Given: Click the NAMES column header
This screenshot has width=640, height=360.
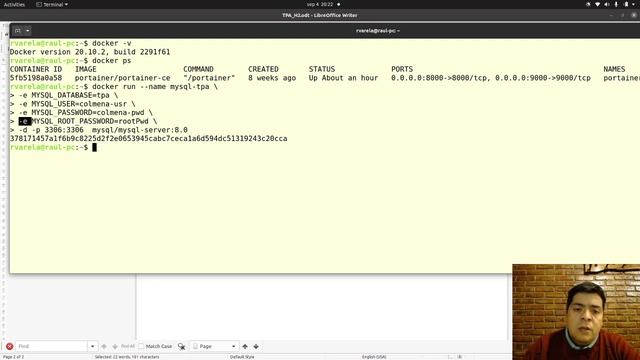Looking at the screenshot, I should [x=614, y=69].
